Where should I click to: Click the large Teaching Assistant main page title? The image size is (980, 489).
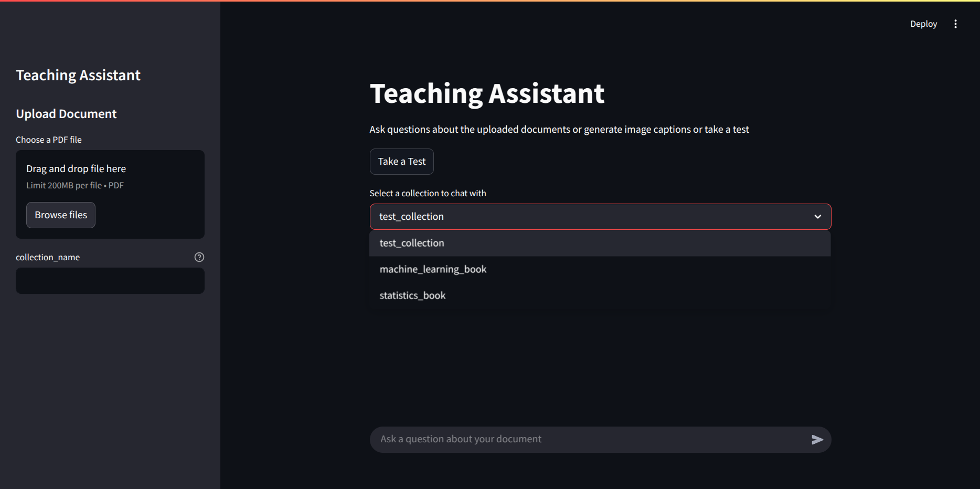[x=487, y=93]
